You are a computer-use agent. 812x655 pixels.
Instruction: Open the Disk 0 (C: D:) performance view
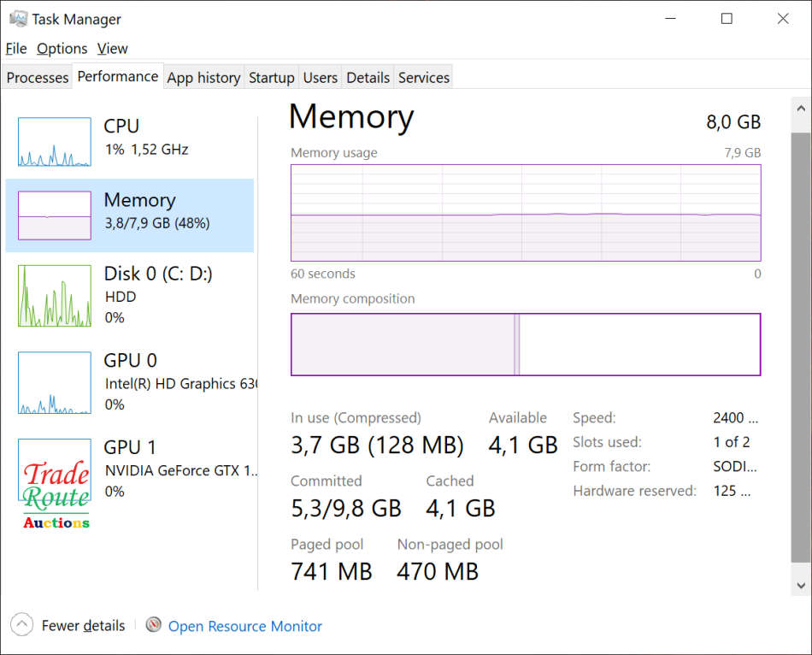158,274
